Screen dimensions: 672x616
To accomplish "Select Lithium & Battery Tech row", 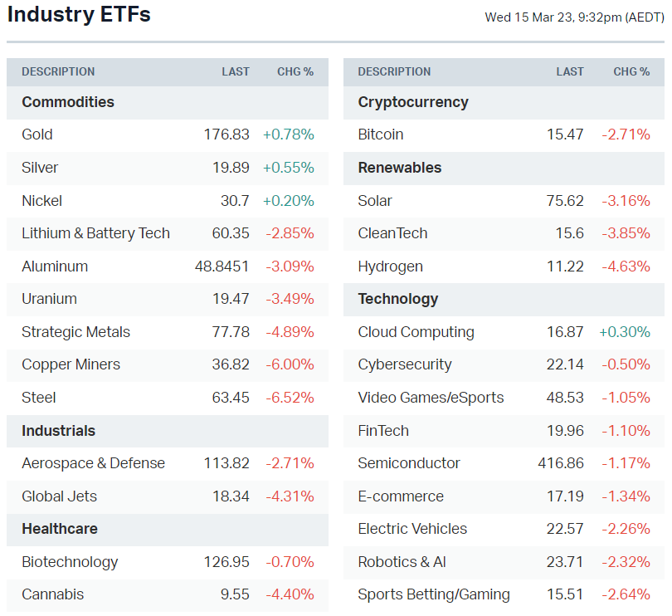I will [95, 233].
